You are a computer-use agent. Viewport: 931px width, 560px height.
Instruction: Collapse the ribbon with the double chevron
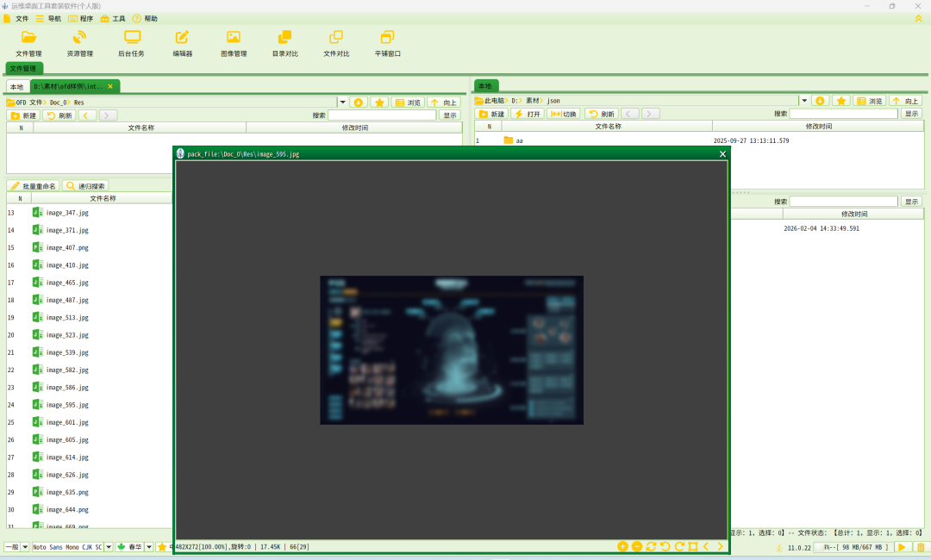coord(918,18)
